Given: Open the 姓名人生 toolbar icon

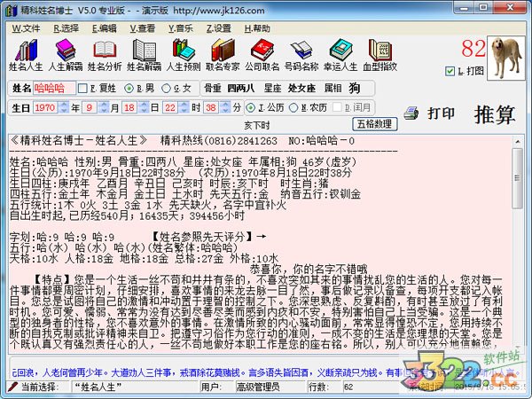Looking at the screenshot, I should click(26, 55).
